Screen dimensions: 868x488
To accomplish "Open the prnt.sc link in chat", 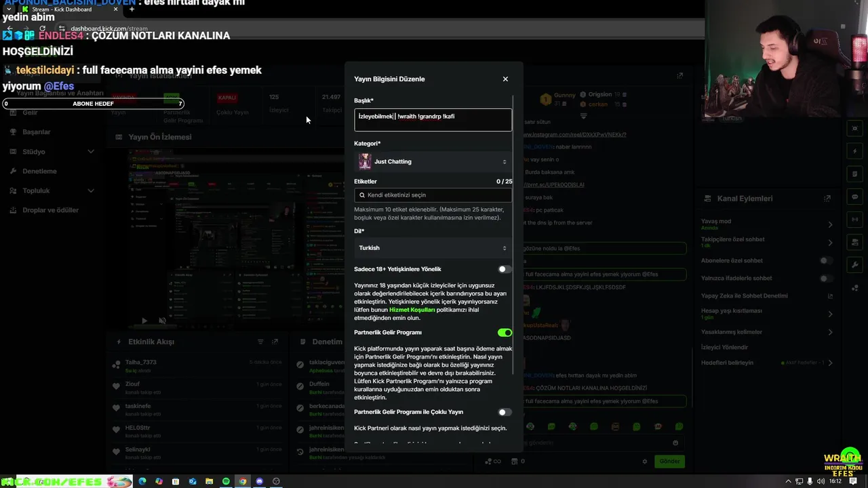I will 555,184.
